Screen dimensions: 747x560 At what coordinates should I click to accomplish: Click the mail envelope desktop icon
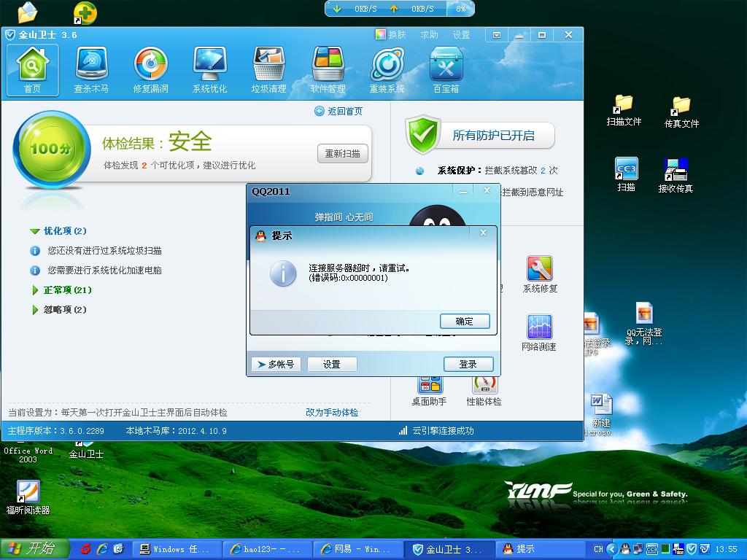pyautogui.click(x=28, y=12)
